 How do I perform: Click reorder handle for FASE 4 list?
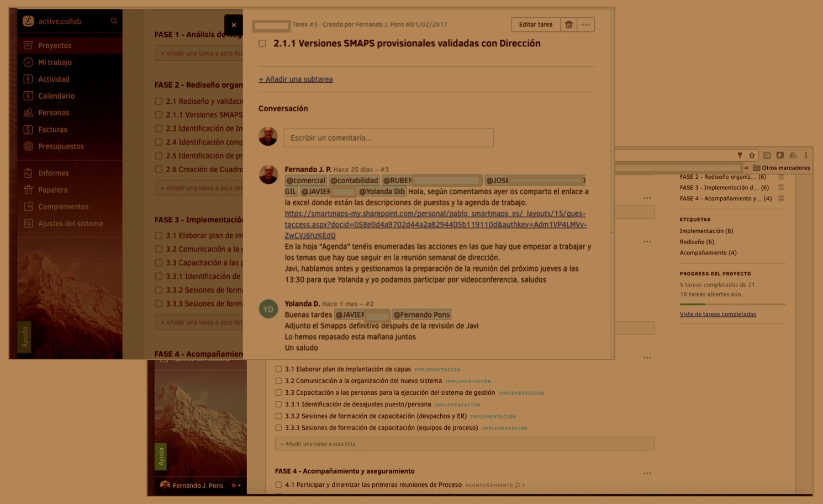(781, 198)
